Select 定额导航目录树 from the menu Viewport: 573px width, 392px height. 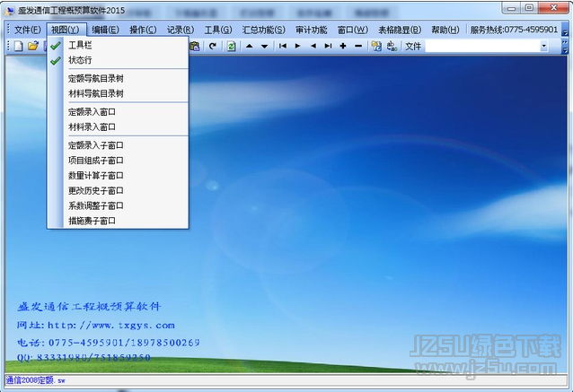click(x=118, y=78)
